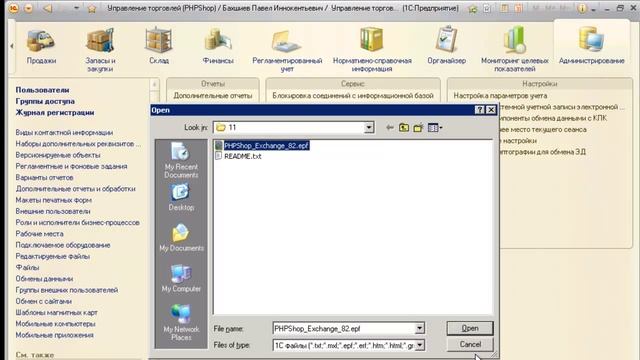This screenshot has width=640, height=360.
Task: Open the Продажи section
Action: (41, 47)
